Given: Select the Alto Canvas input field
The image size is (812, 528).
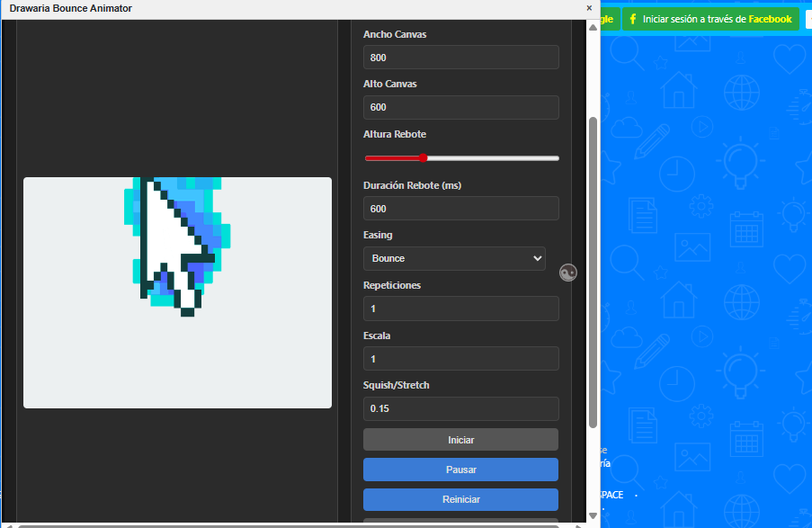Looking at the screenshot, I should pyautogui.click(x=460, y=108).
